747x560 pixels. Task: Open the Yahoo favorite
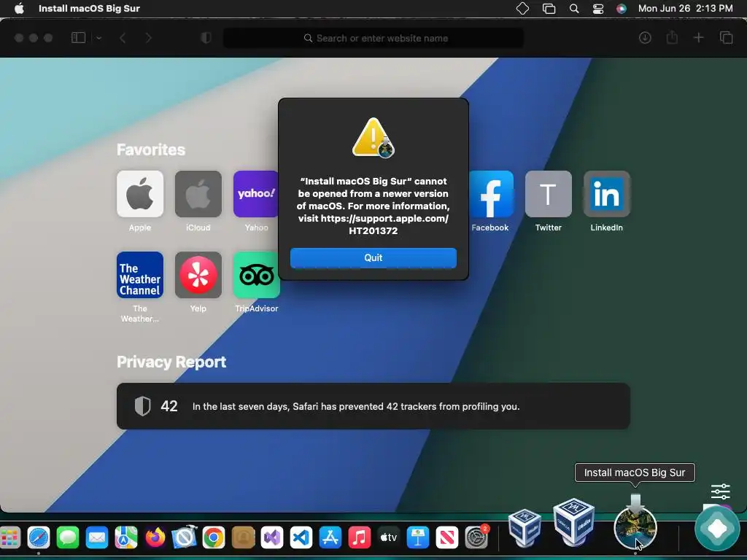256,194
